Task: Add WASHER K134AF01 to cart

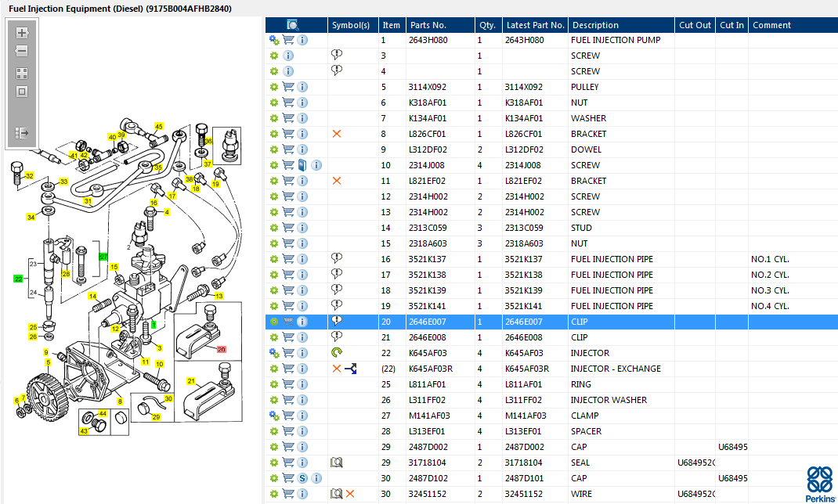Action: click(288, 118)
